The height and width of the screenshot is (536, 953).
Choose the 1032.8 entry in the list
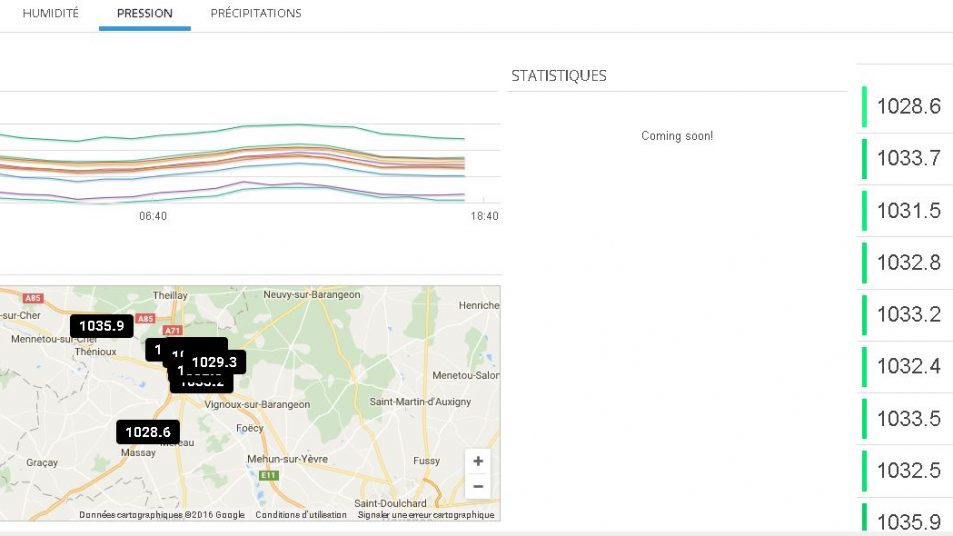click(x=908, y=262)
